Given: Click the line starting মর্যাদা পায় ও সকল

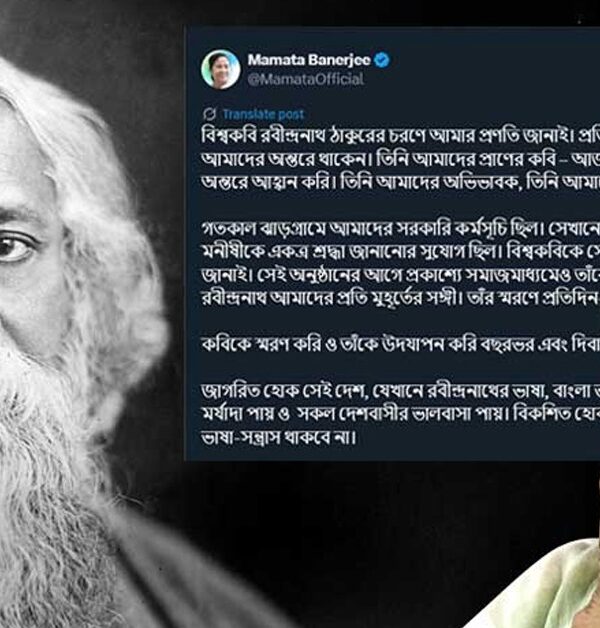Looking at the screenshot, I should (x=401, y=414).
